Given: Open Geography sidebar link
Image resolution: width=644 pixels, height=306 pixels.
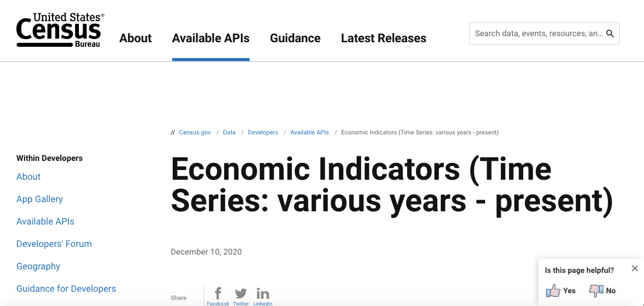Looking at the screenshot, I should pos(38,266).
